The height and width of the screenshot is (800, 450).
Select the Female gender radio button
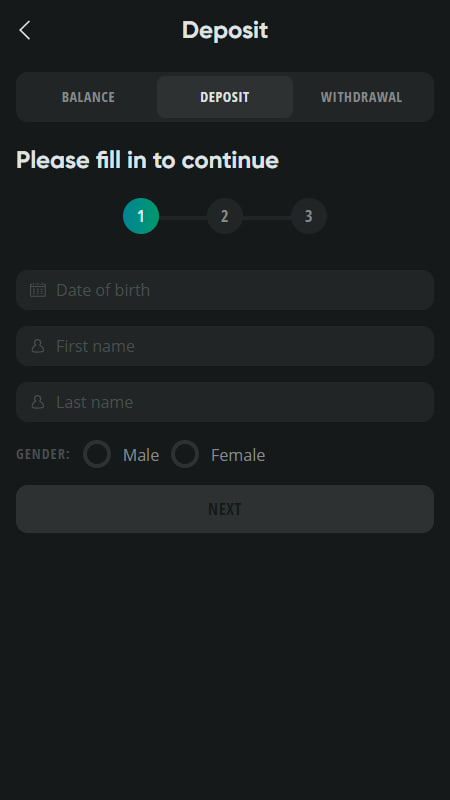[185, 454]
